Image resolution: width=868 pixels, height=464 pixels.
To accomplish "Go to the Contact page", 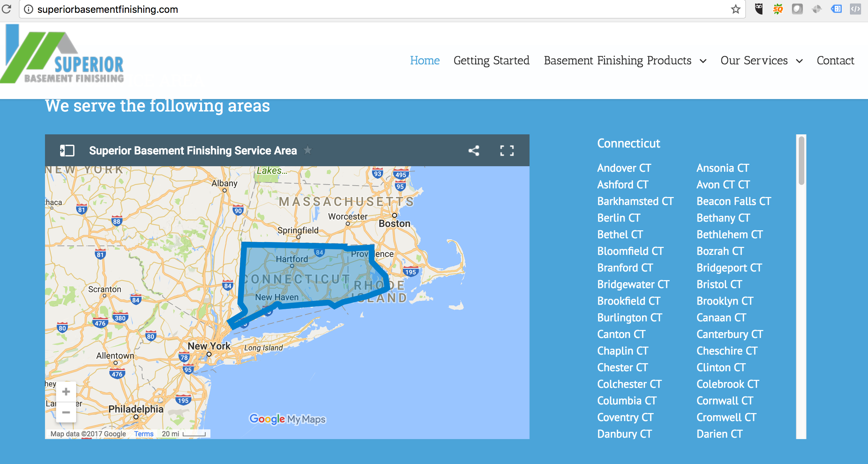I will tap(835, 60).
